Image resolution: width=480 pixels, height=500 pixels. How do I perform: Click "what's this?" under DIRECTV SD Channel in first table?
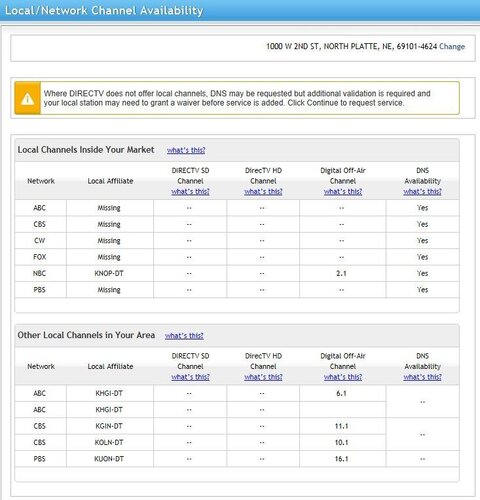coord(190,192)
